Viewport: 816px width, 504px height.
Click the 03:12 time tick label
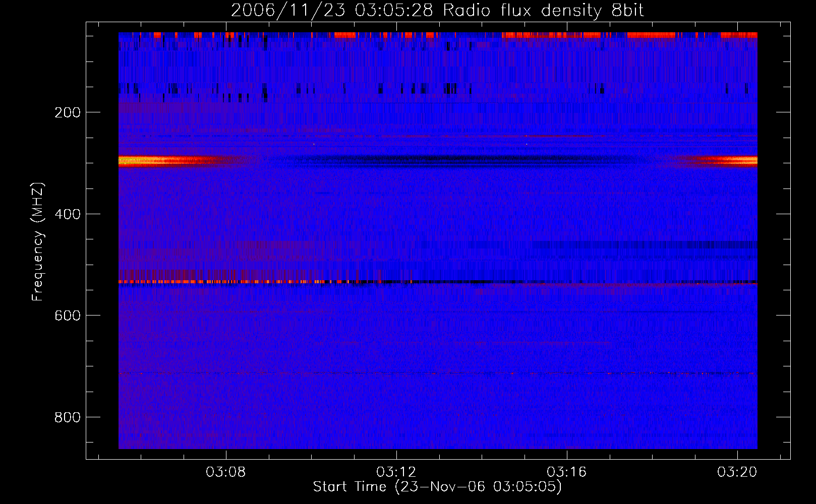(396, 472)
